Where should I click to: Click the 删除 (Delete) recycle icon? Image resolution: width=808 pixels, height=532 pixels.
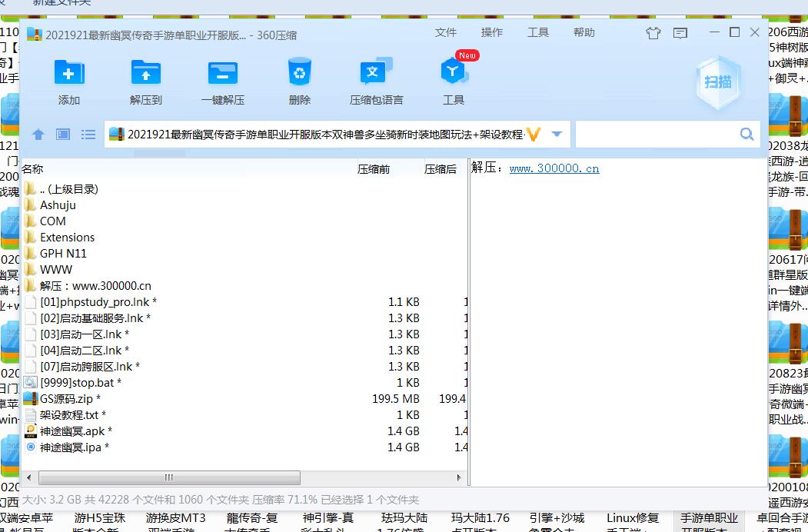point(299,74)
